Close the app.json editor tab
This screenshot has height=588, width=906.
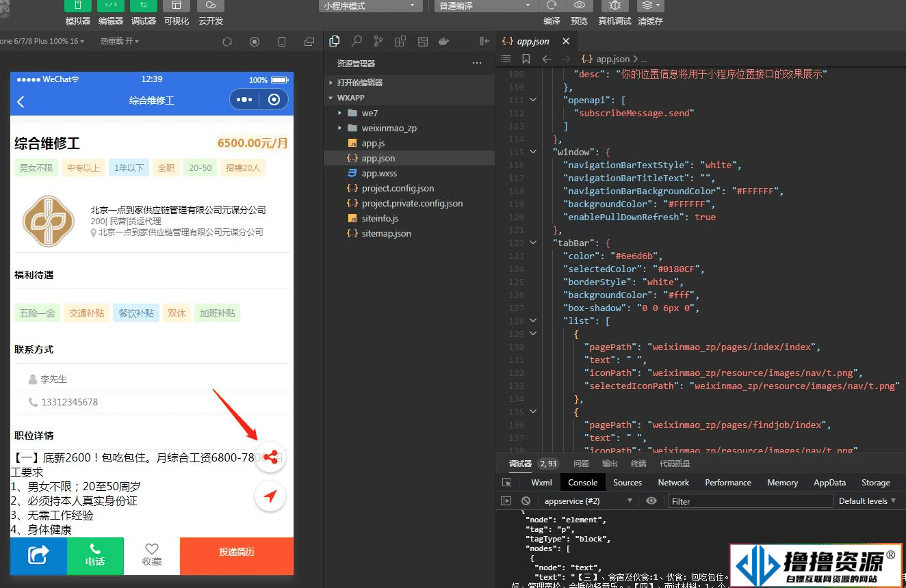coord(566,41)
